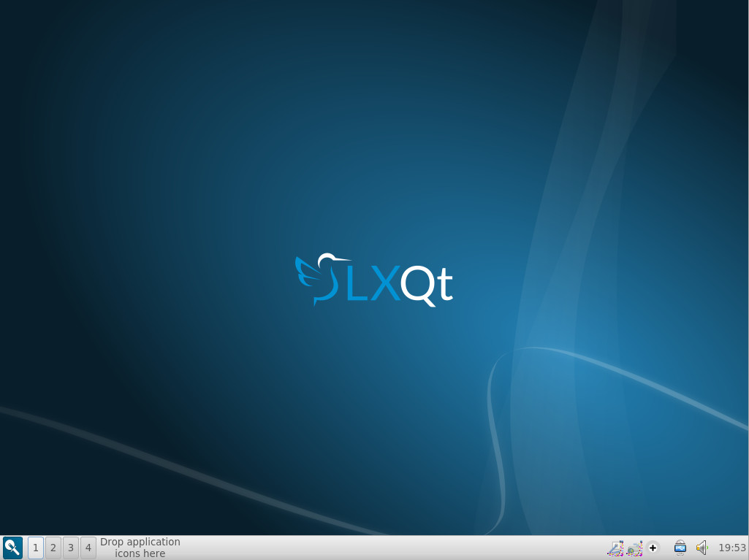
Task: Open the removable USB media tray icon
Action: click(x=680, y=548)
